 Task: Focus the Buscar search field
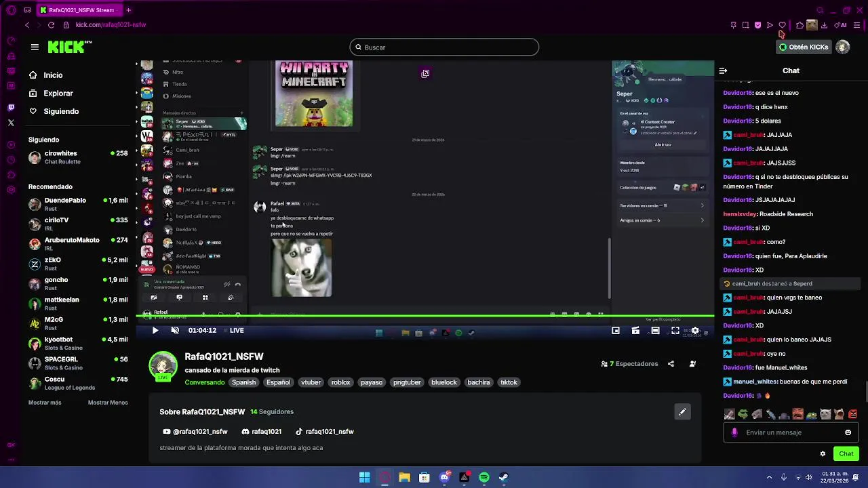(x=444, y=47)
